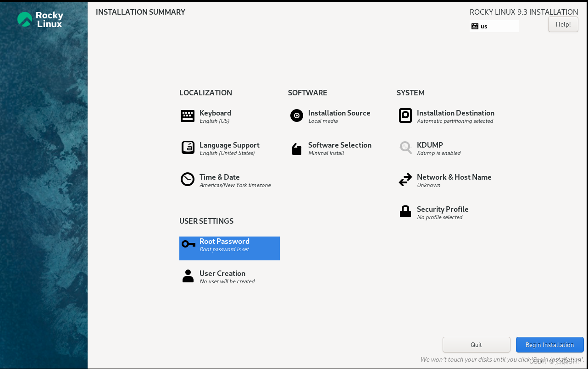The image size is (588, 369).
Task: Open the Time & Date label
Action: 219,177
